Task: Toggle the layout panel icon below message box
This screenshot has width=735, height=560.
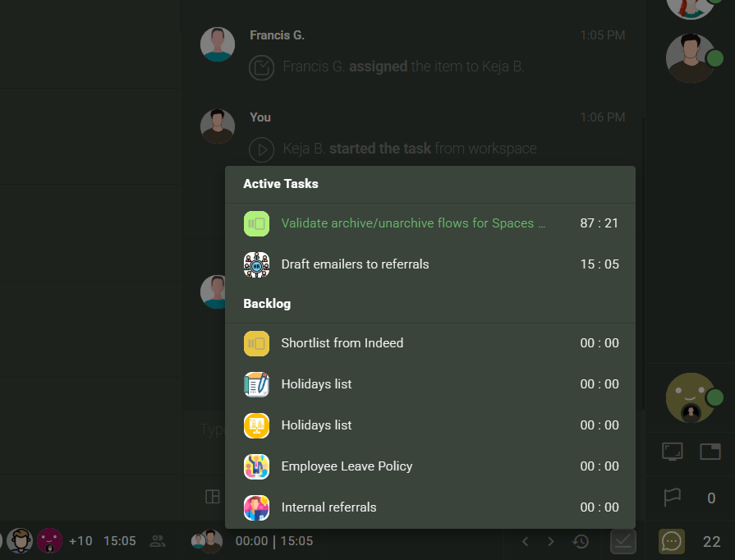Action: coord(212,496)
